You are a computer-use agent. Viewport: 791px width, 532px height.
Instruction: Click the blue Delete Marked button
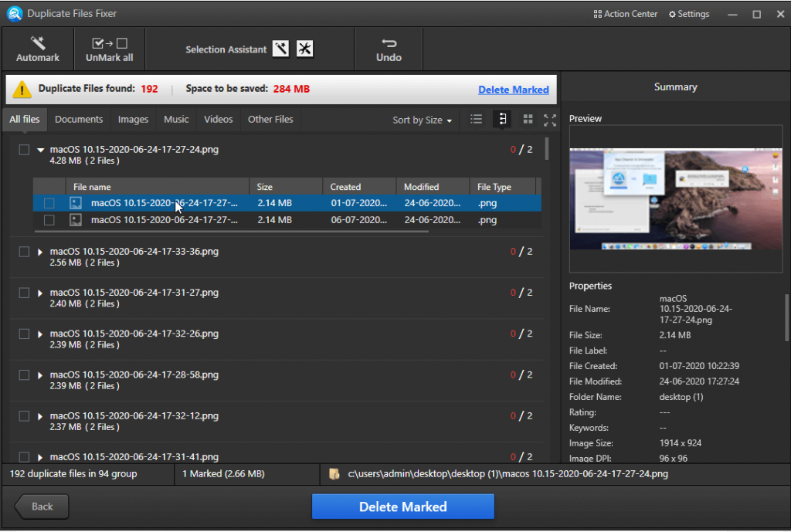[402, 507]
